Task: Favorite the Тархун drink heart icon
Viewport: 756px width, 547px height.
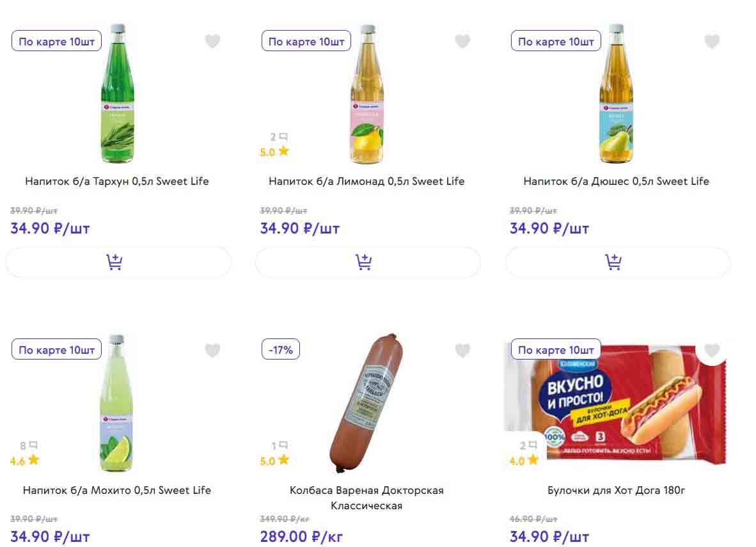Action: (212, 42)
